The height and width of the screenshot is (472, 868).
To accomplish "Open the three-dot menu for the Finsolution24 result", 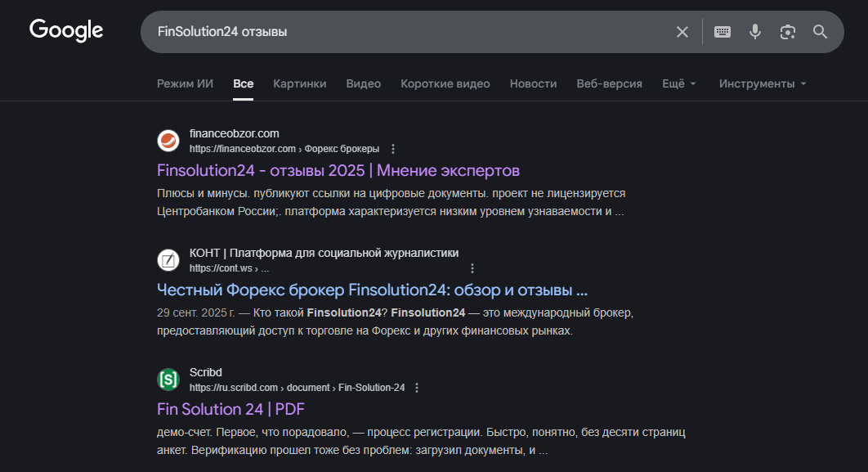I will coord(393,149).
